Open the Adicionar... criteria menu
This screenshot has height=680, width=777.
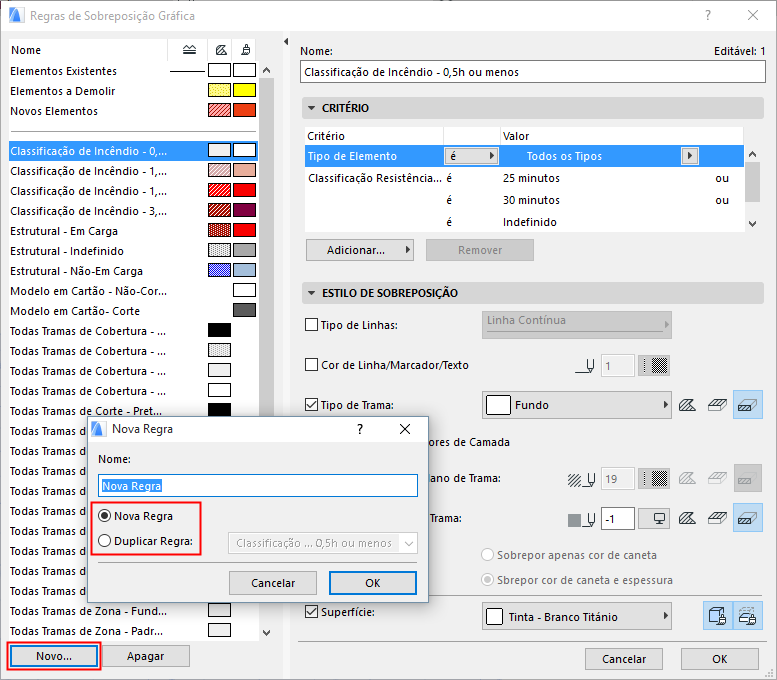pos(360,250)
